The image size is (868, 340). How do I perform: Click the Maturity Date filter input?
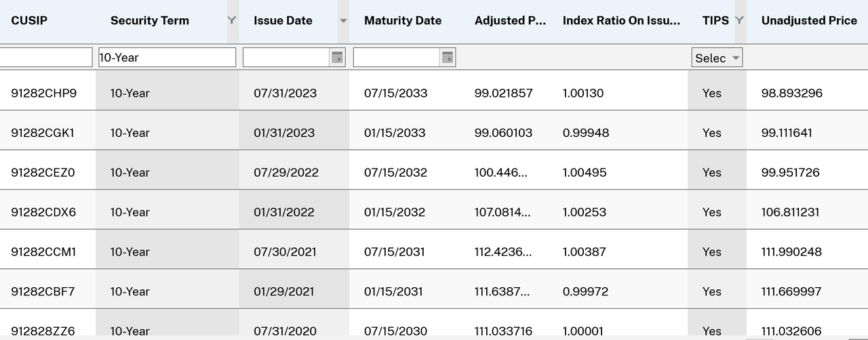pyautogui.click(x=397, y=58)
